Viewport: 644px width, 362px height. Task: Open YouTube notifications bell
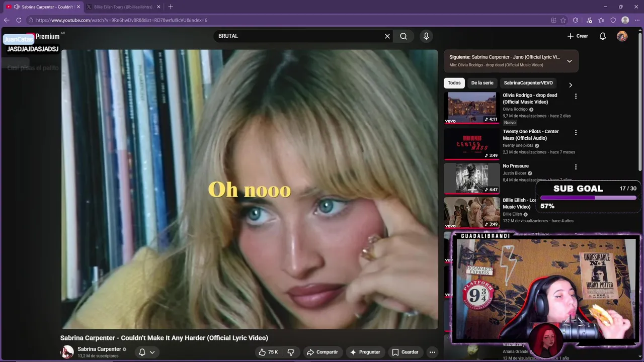tap(603, 36)
